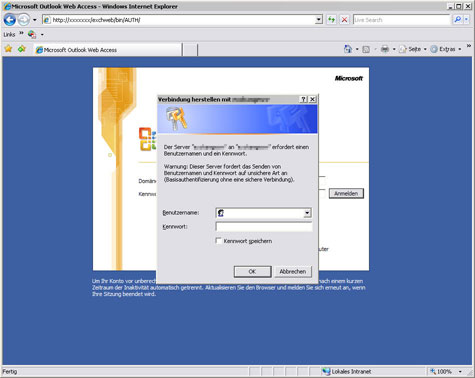
Task: Open the recent pages dropdown beside Forward
Action: point(34,20)
